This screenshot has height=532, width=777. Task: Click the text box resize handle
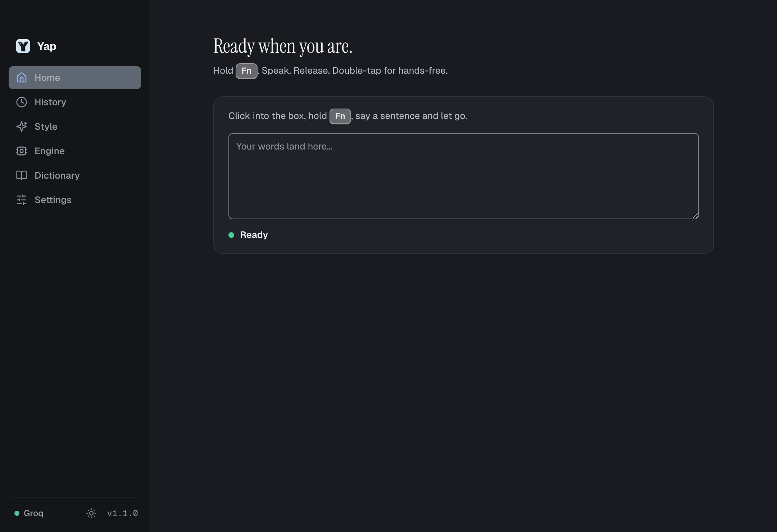click(x=695, y=216)
